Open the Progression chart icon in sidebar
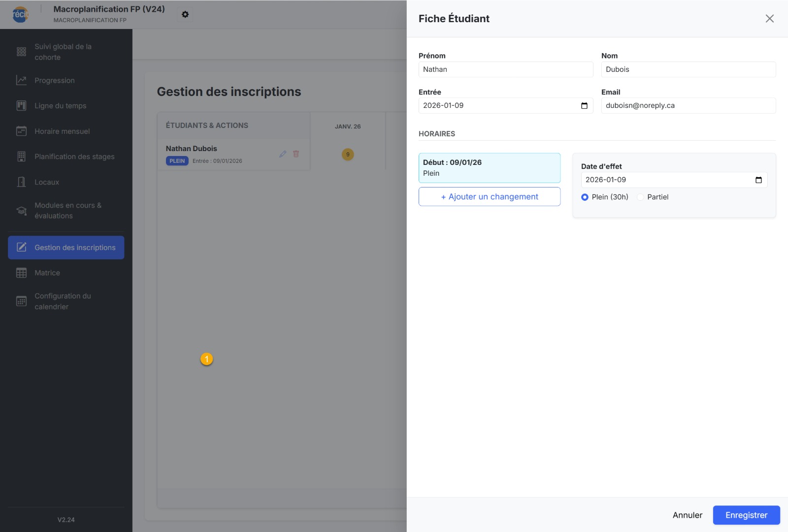This screenshot has width=788, height=532. 21,80
